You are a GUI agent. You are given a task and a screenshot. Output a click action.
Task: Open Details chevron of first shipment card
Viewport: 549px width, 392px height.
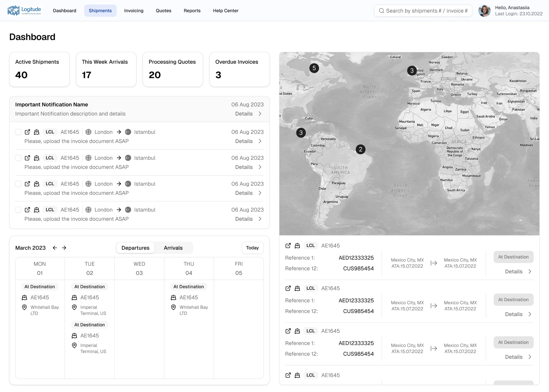(x=530, y=272)
